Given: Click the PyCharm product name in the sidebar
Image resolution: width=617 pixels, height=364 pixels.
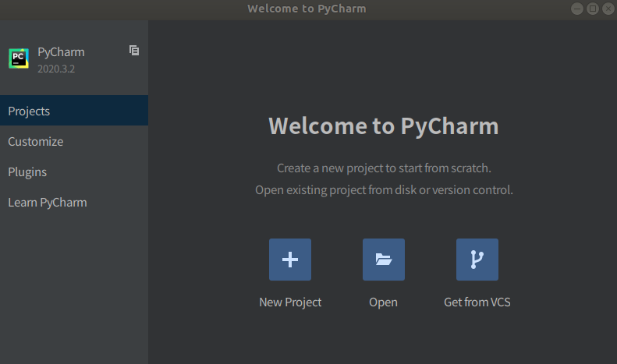Looking at the screenshot, I should 61,52.
